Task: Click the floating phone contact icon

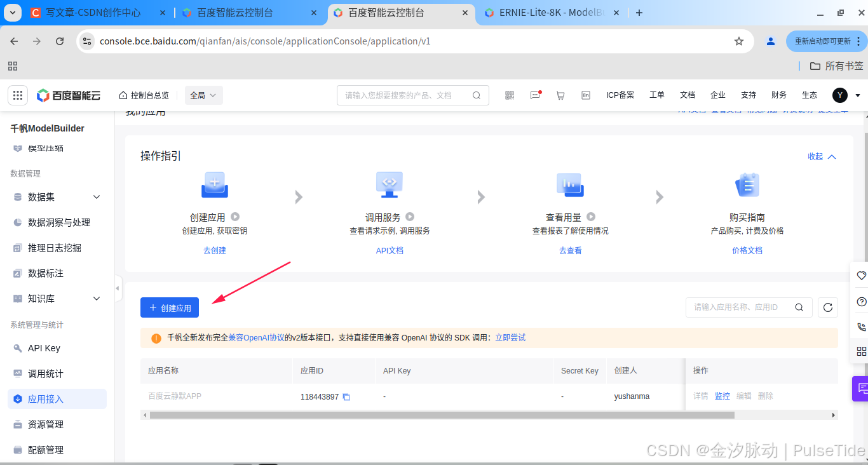Action: pyautogui.click(x=862, y=327)
